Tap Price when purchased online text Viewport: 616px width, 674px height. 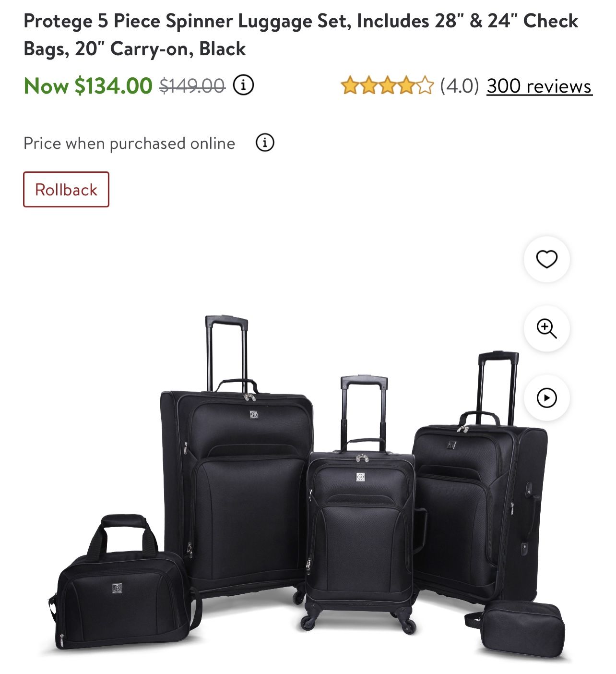130,143
